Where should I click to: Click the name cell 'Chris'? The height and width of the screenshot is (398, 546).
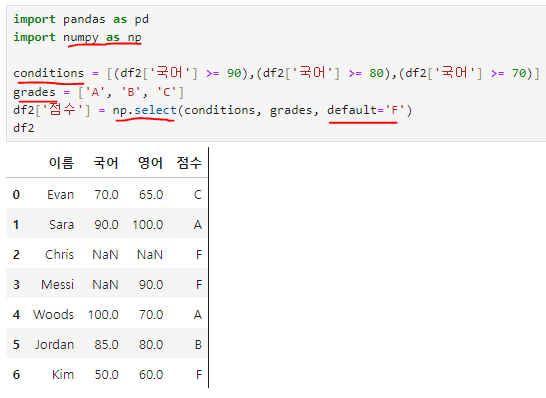60,255
